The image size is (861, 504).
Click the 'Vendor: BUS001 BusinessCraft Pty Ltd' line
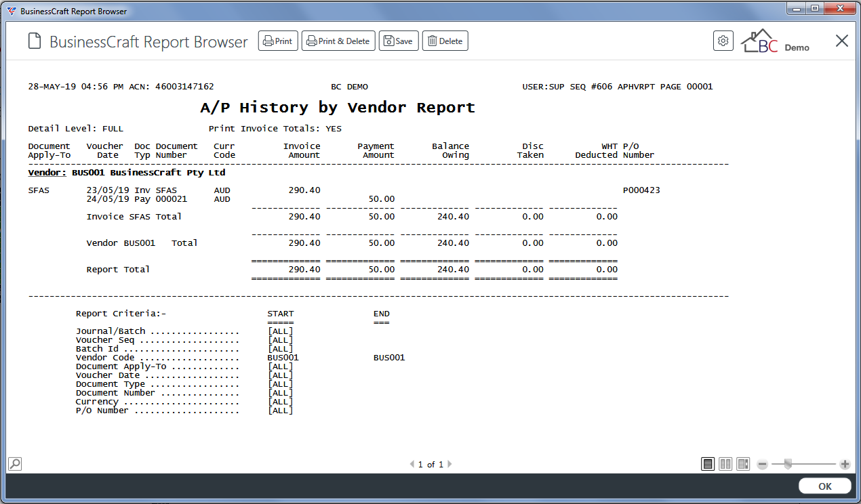tap(127, 173)
